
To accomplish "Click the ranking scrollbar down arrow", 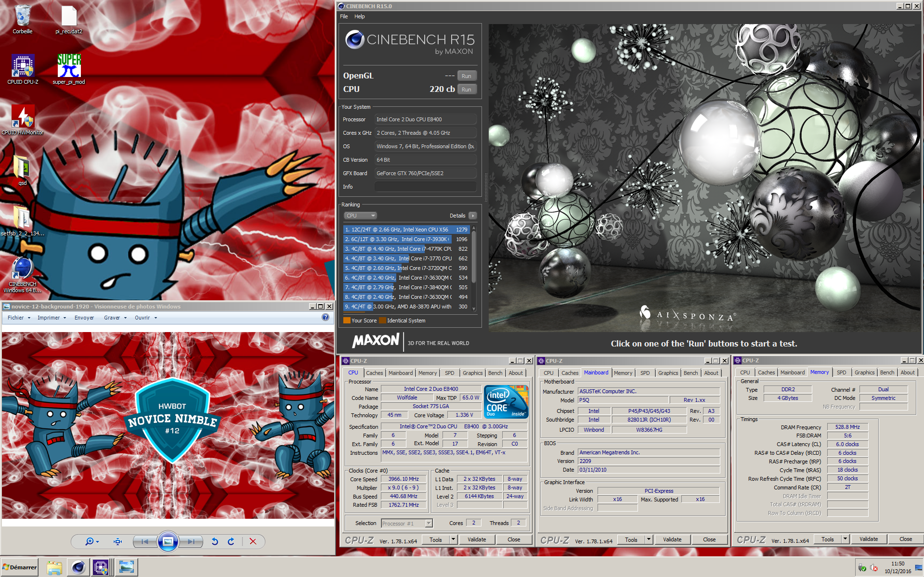I will pyautogui.click(x=474, y=309).
